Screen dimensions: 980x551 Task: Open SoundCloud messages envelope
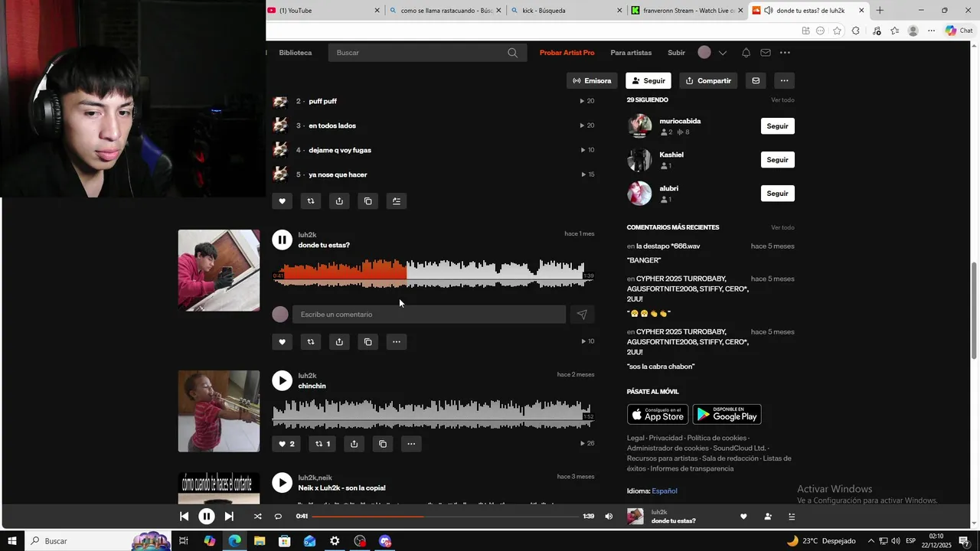(x=766, y=53)
